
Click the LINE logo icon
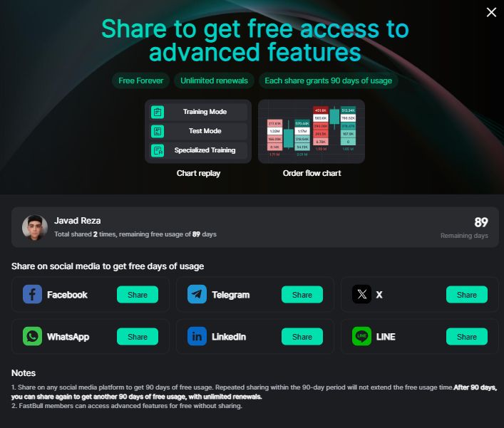click(x=361, y=337)
